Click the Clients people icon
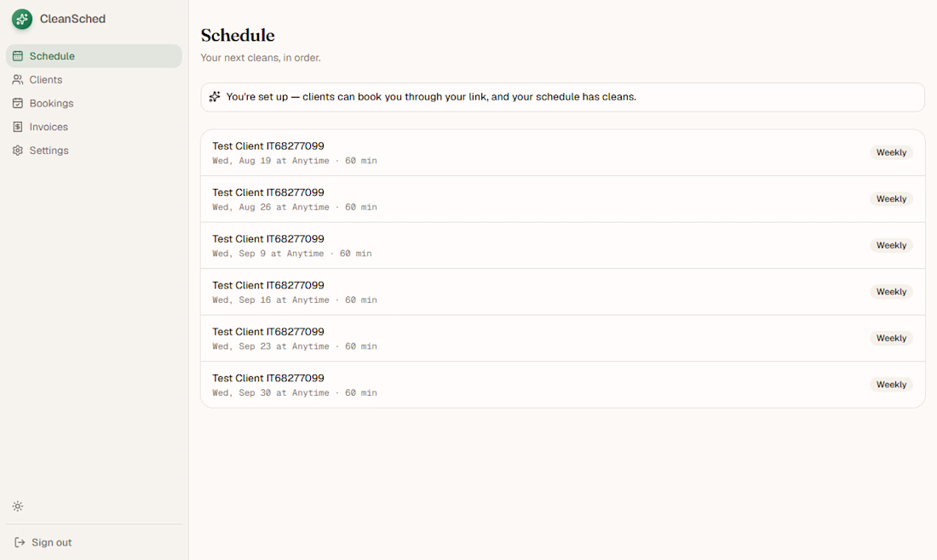Screen dimensions: 937x560 [18, 79]
